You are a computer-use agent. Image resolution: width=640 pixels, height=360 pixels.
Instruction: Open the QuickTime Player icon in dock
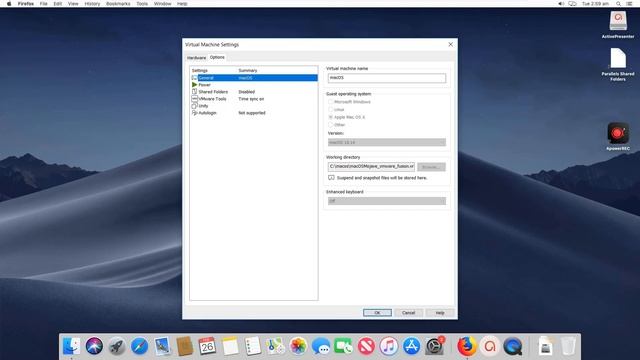513,346
